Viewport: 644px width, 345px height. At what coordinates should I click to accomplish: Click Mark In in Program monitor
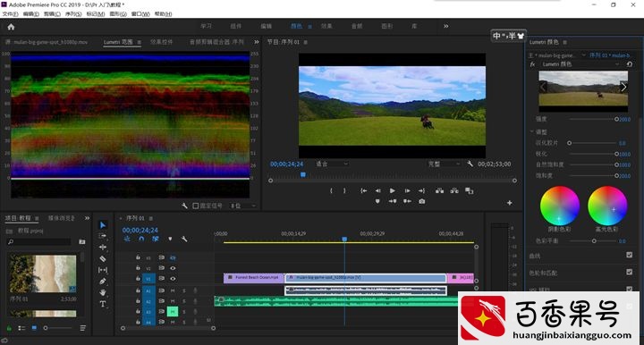point(331,190)
